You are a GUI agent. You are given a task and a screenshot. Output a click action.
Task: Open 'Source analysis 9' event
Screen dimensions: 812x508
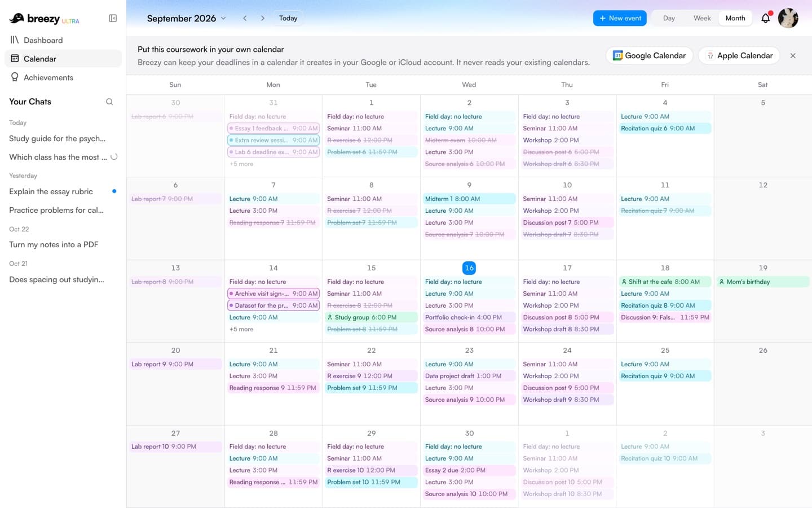(469, 400)
